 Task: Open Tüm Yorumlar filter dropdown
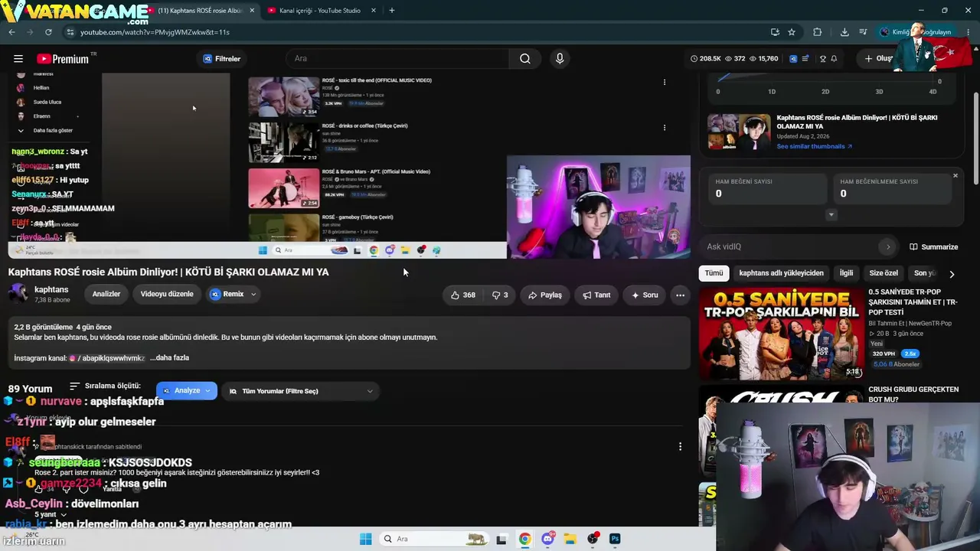coord(302,391)
